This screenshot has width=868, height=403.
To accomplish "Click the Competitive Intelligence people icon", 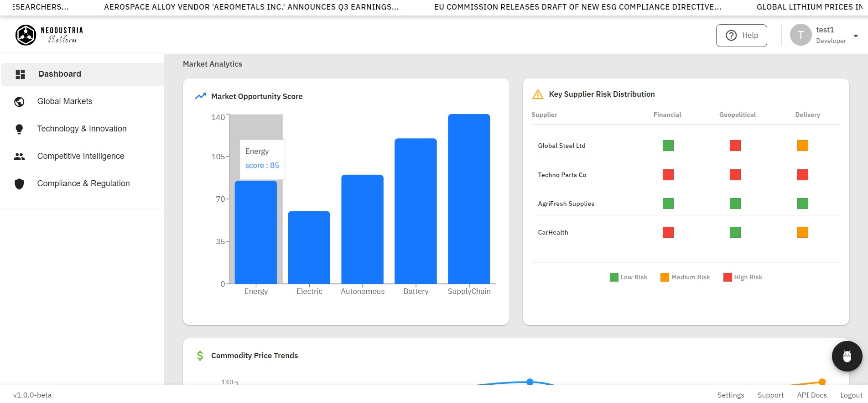I will pos(19,157).
